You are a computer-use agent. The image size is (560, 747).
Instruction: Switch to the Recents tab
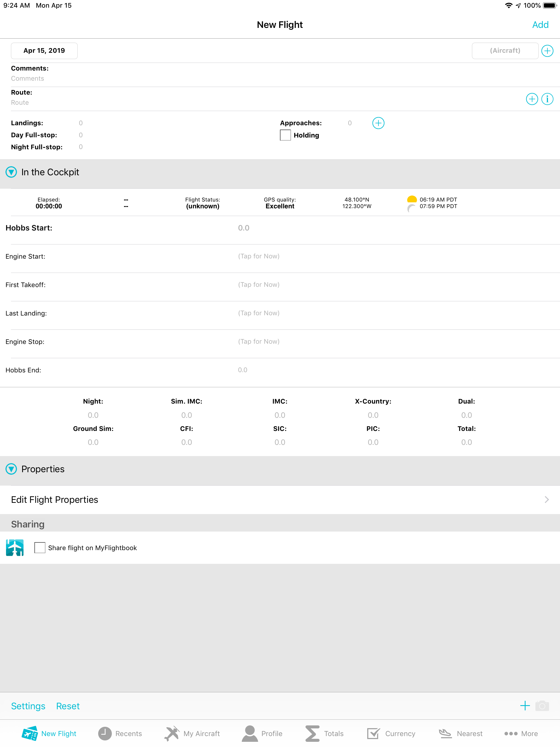[x=120, y=733]
